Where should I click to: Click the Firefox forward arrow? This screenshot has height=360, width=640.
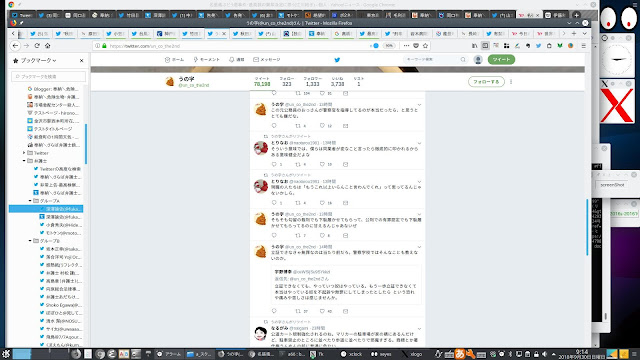pos(27,46)
